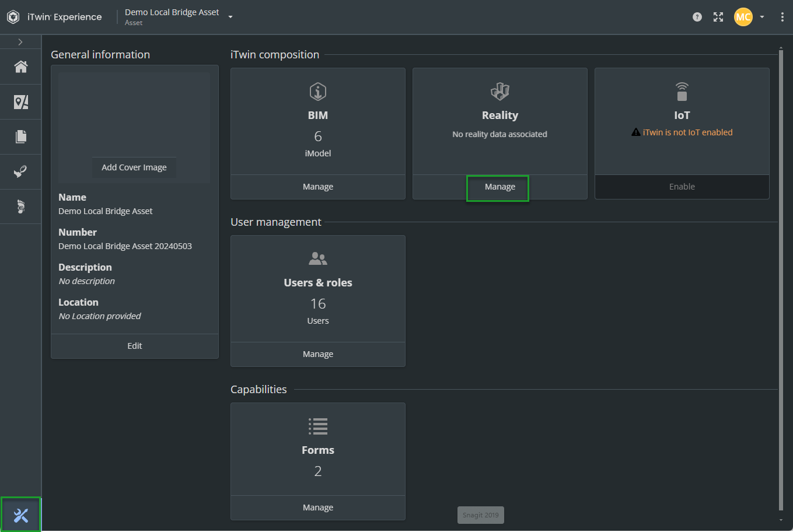793x532 pixels.
Task: Click the "User management" heading
Action: click(276, 222)
